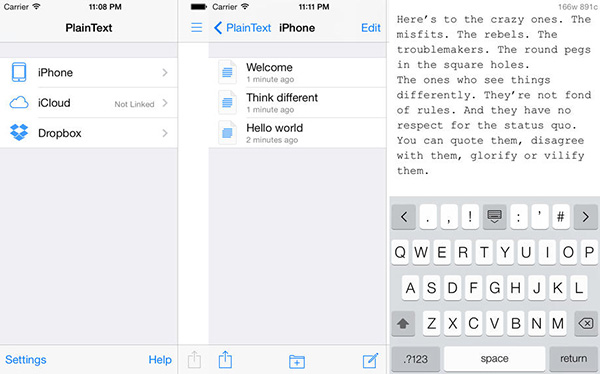
Task: Tap the W key
Action: tap(421, 252)
